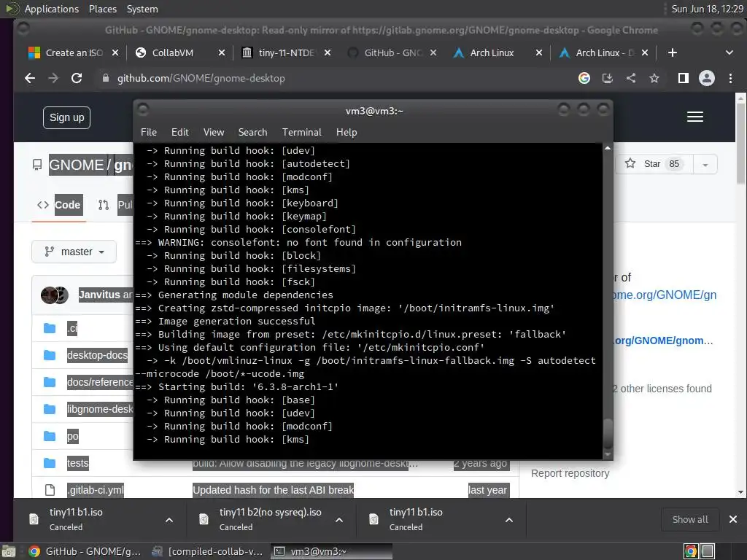Click the desktop-docs folder icon
This screenshot has width=747, height=560.
pos(50,355)
